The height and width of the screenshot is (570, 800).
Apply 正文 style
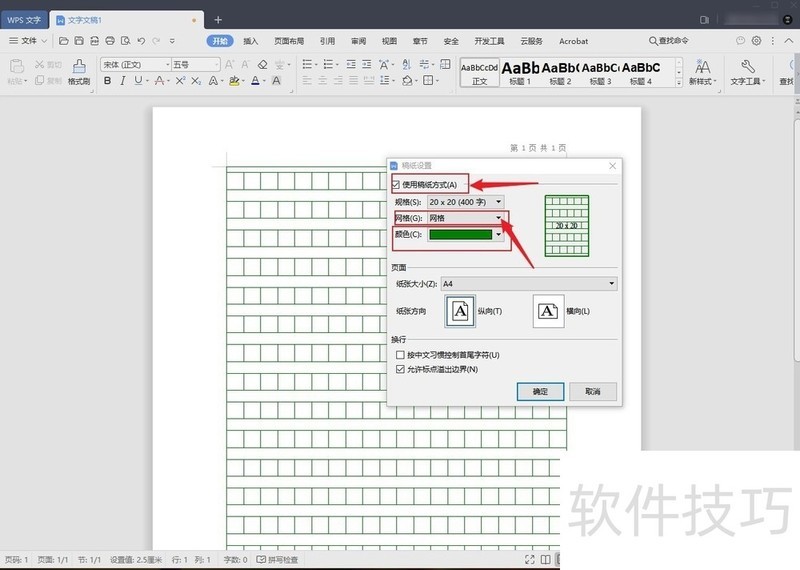[480, 73]
